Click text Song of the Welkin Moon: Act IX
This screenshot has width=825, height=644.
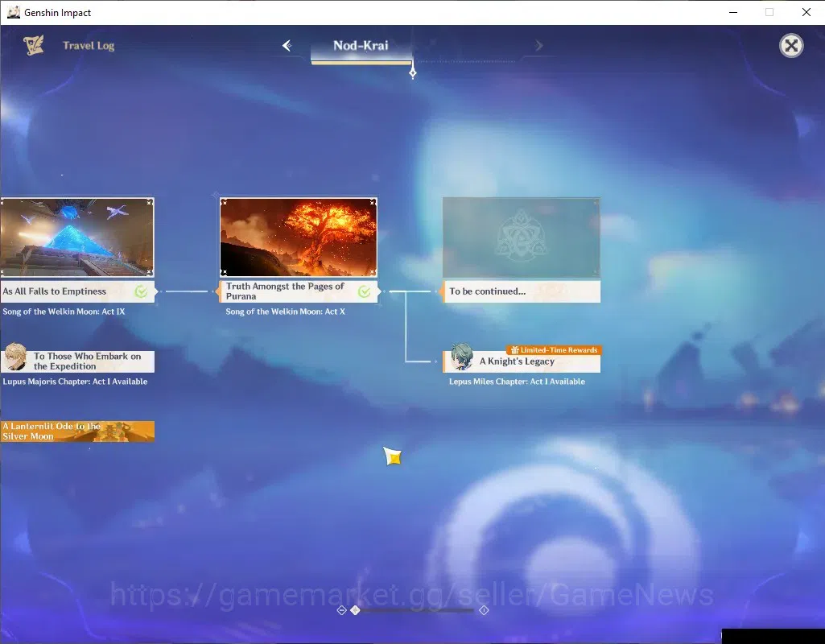click(64, 312)
